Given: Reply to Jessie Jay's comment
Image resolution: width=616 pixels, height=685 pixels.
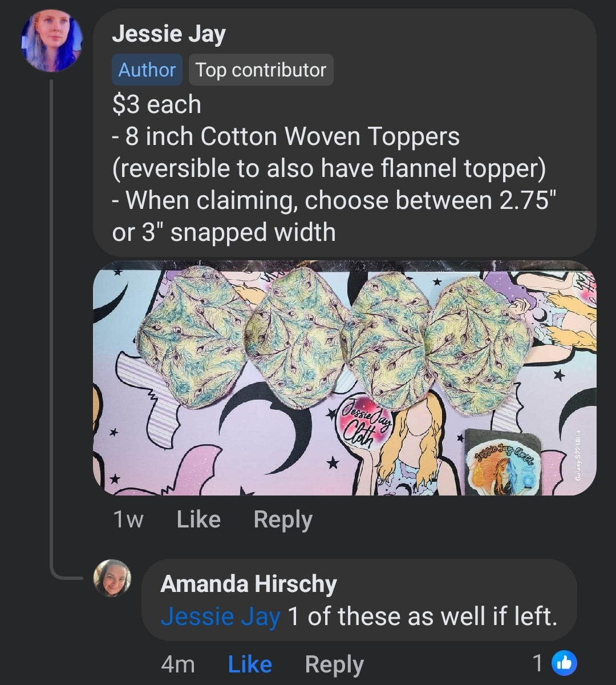Looking at the screenshot, I should tap(283, 519).
